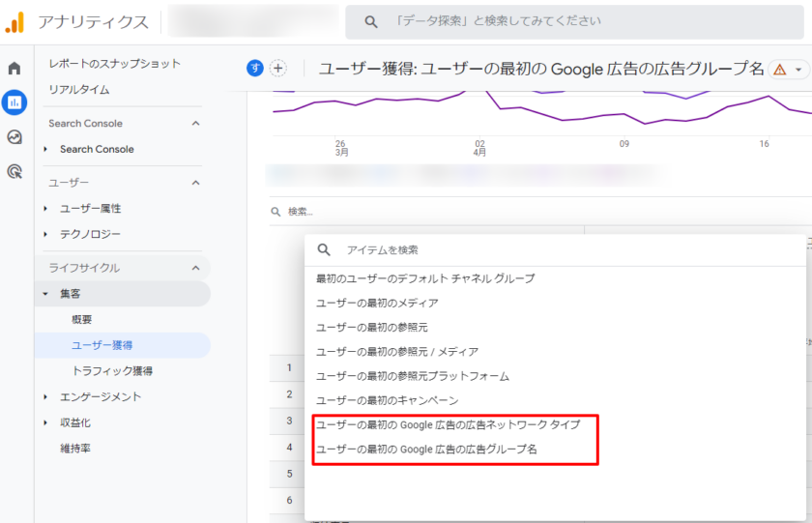Screen dimensions: 812x523
Task: Collapse the Search Console section chevron
Action: pyautogui.click(x=195, y=123)
